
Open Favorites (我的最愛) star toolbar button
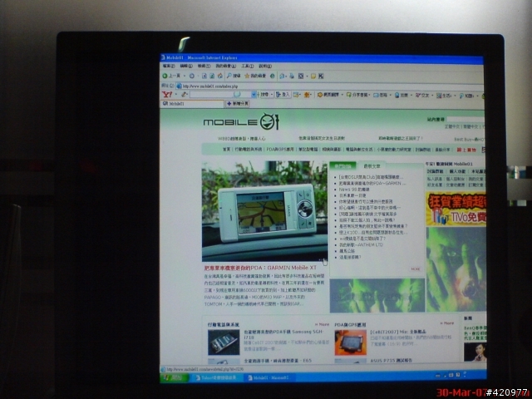click(x=255, y=76)
